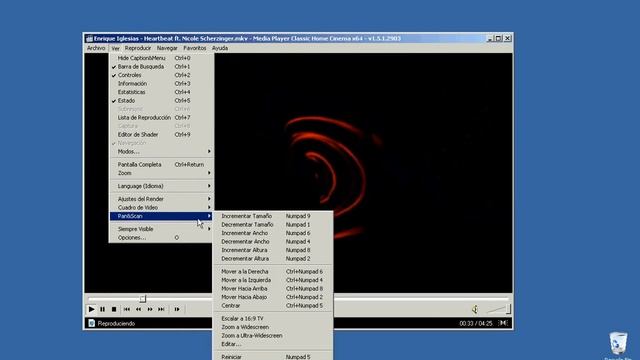
Task: Click the rewind (decrease speed) button
Action: click(x=138, y=309)
